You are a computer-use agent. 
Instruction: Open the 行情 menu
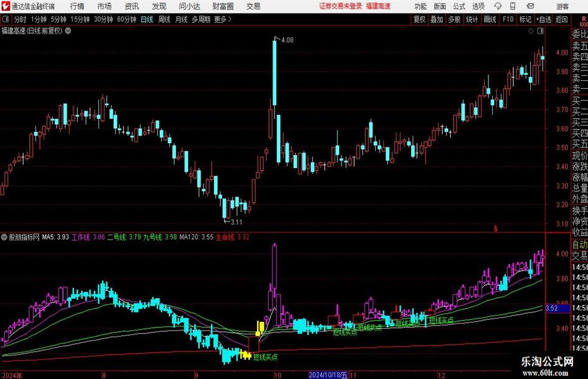coord(77,6)
